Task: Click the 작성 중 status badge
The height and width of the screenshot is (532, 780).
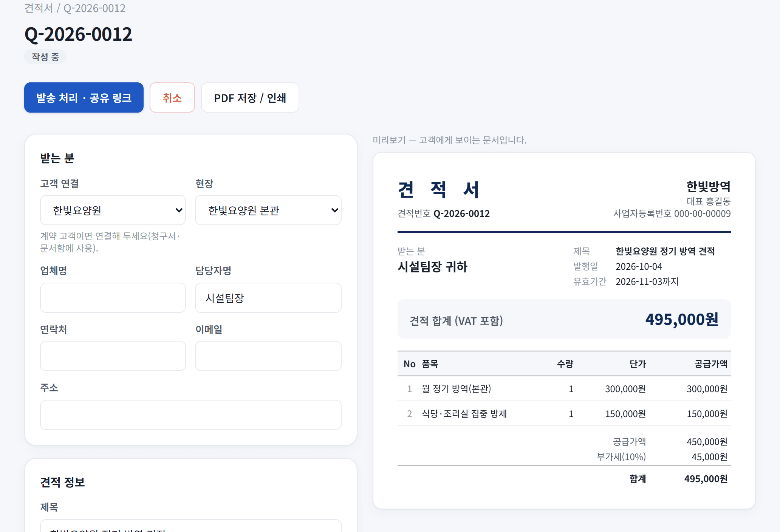Action: 45,57
